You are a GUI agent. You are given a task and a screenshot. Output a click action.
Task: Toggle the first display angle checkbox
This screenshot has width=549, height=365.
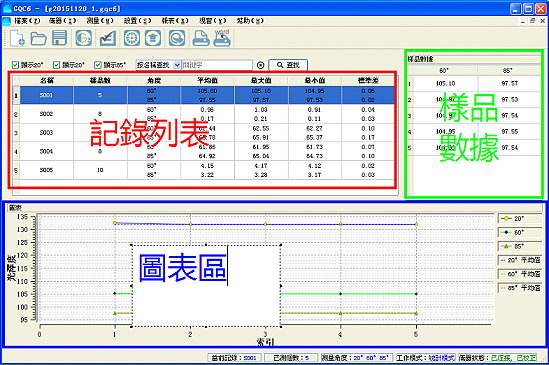15,65
